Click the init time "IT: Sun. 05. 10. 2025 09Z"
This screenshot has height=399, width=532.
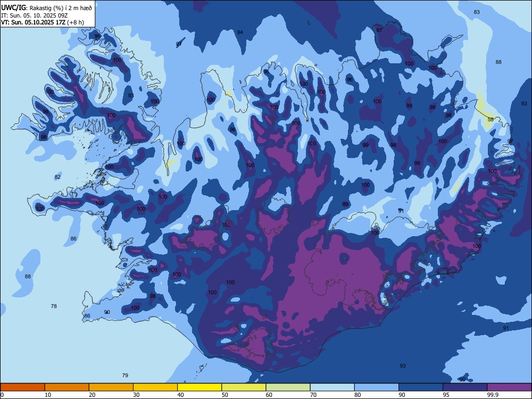tap(34, 15)
